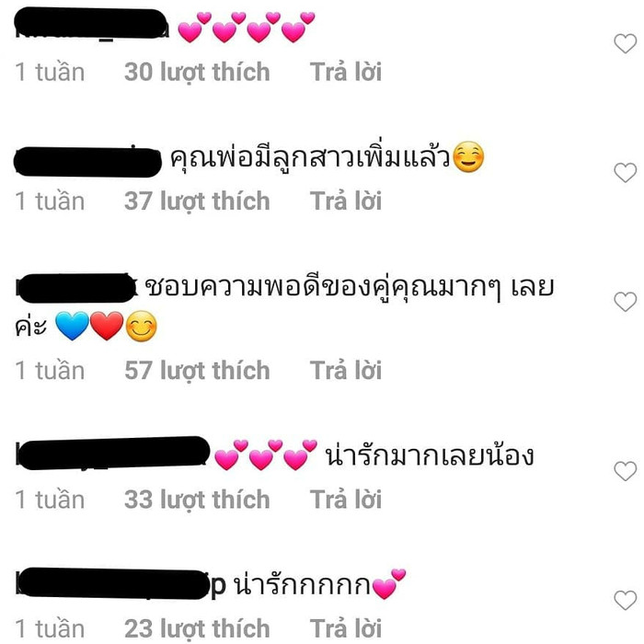The image size is (644, 644).
Task: Click the 1 tuần timestamp of last comment
Action: point(50,628)
